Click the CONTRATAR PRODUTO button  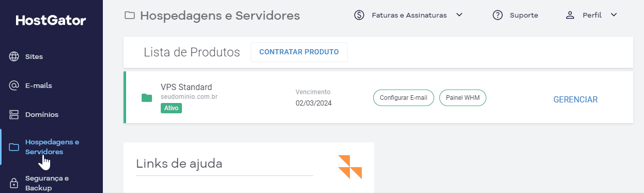pyautogui.click(x=299, y=52)
